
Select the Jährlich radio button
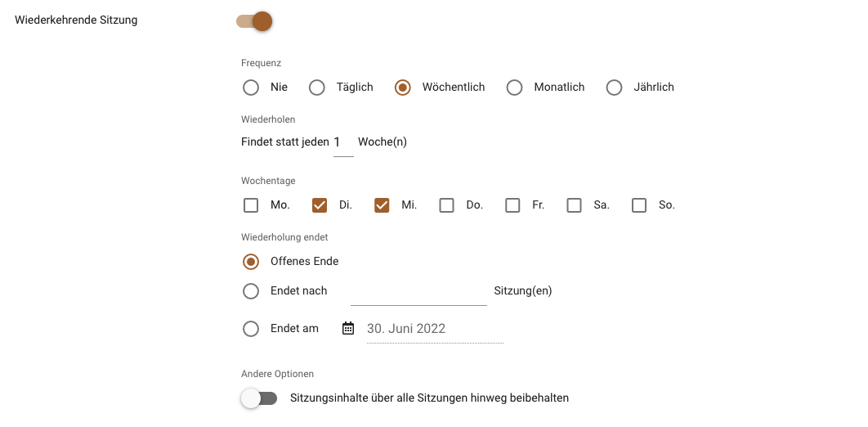[614, 88]
